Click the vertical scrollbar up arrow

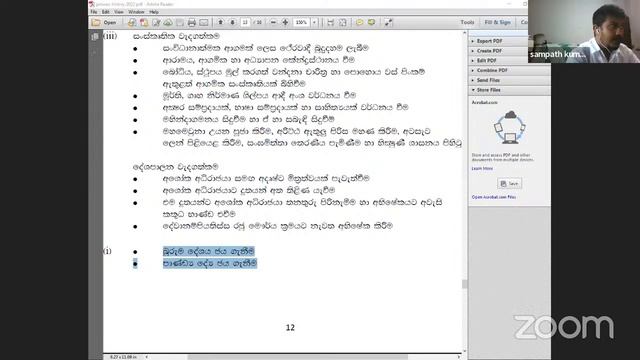(x=464, y=33)
